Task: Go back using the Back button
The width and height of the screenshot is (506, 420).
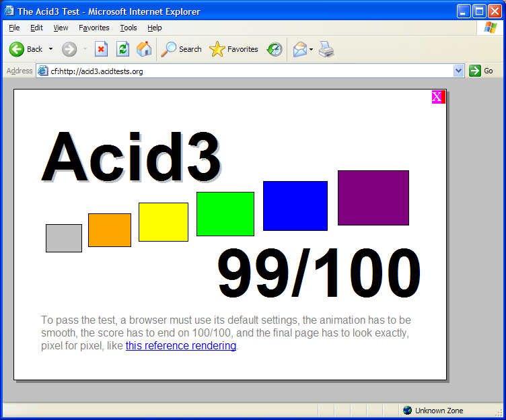Action: click(26, 49)
